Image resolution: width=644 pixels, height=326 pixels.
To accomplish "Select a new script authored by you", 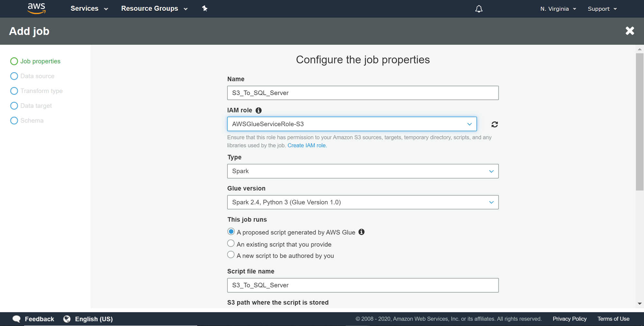I will click(x=231, y=255).
